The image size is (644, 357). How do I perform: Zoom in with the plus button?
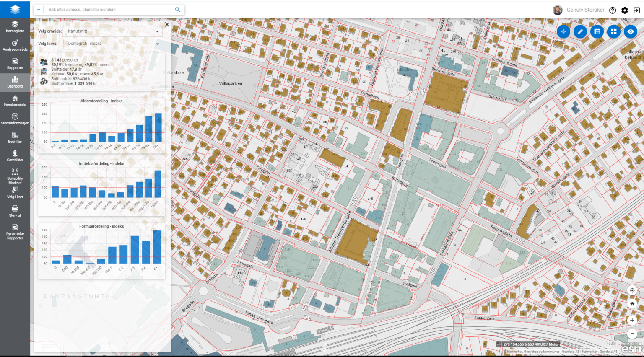[x=632, y=320]
